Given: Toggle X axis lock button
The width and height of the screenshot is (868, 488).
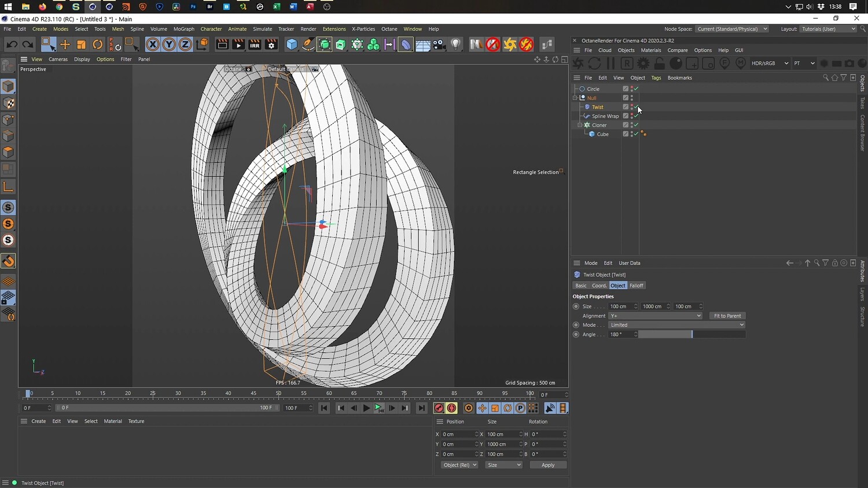Looking at the screenshot, I should pyautogui.click(x=152, y=45).
